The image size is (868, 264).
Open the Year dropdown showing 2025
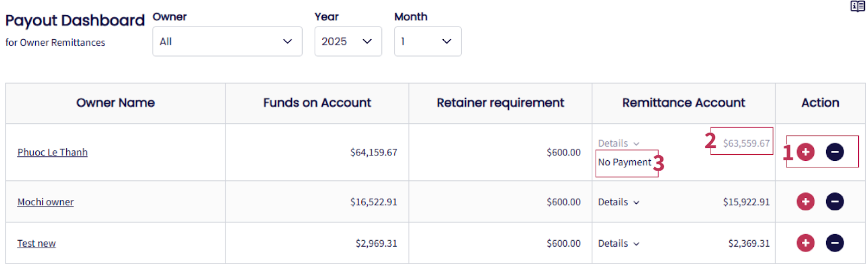(x=348, y=41)
